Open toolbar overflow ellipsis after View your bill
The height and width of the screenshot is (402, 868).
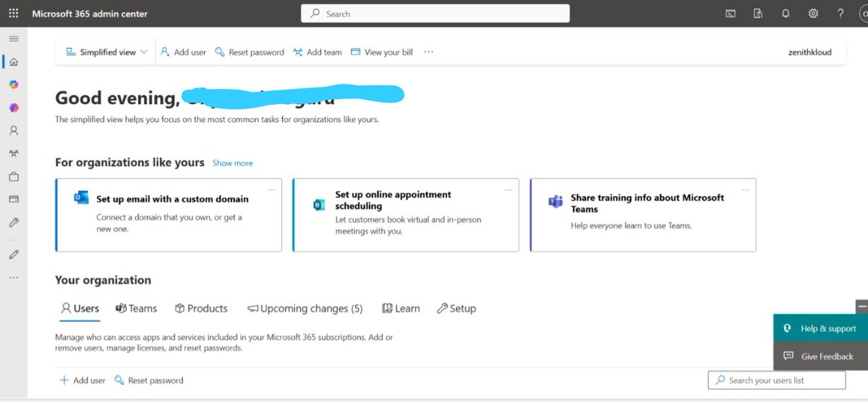pyautogui.click(x=429, y=52)
